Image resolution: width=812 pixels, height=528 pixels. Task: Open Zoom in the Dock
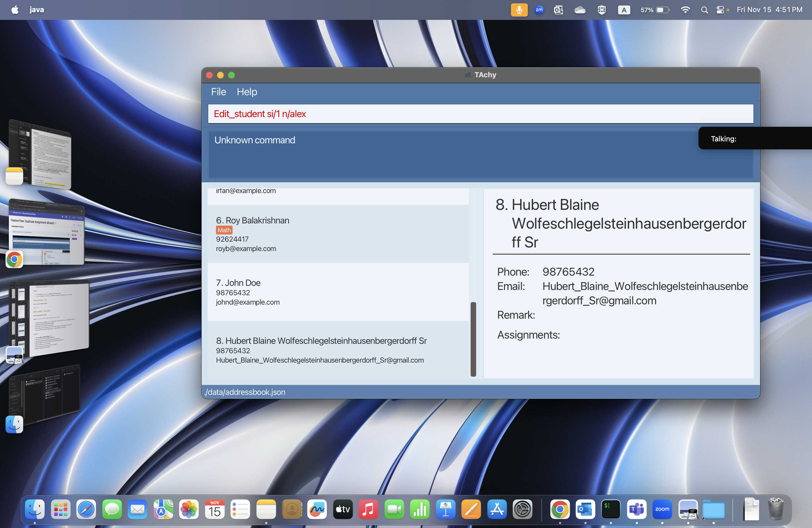pos(662,509)
